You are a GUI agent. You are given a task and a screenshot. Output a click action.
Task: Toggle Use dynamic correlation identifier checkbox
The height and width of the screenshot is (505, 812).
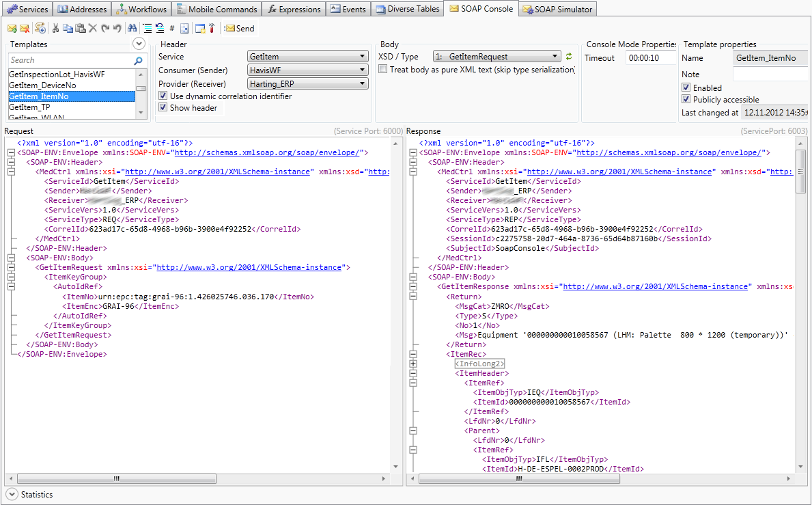point(163,96)
